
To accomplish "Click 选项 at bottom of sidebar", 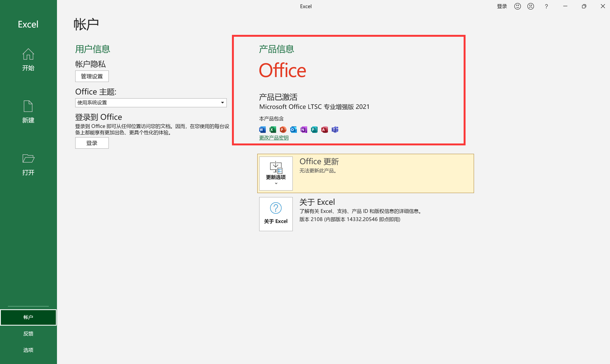I will (28, 350).
